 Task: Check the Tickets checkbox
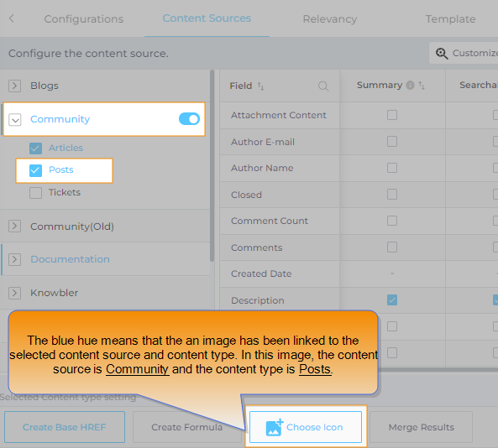[x=35, y=193]
